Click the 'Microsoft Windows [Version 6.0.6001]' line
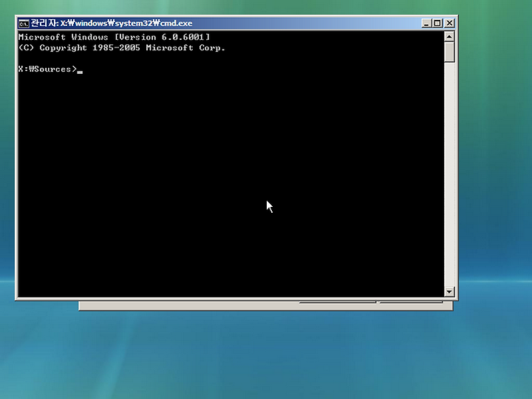The image size is (532, 399). point(114,37)
